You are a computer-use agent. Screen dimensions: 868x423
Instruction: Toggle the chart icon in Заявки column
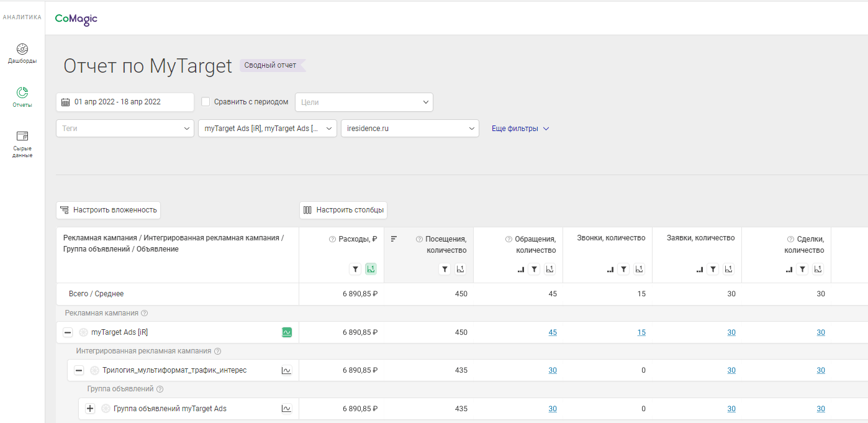tap(728, 269)
